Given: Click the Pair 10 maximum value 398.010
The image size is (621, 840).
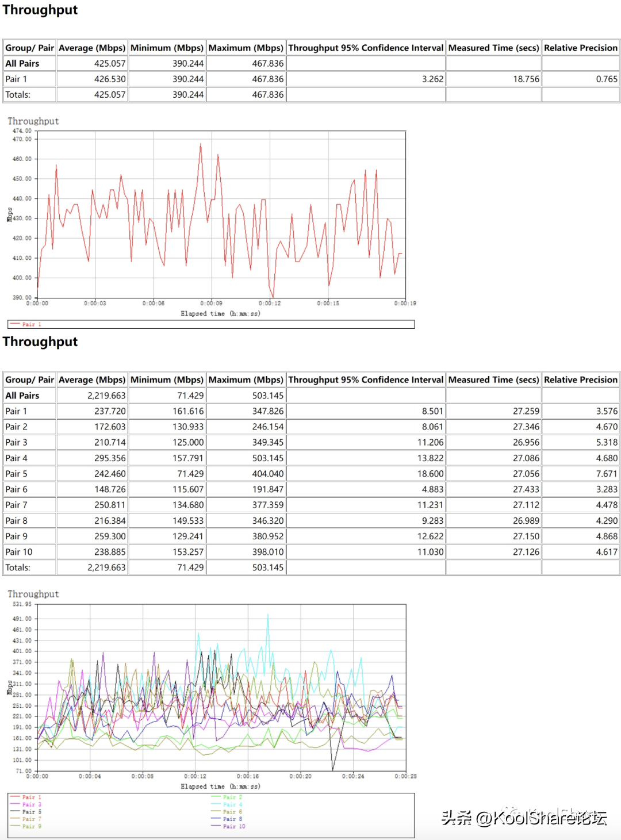Looking at the screenshot, I should tap(268, 552).
